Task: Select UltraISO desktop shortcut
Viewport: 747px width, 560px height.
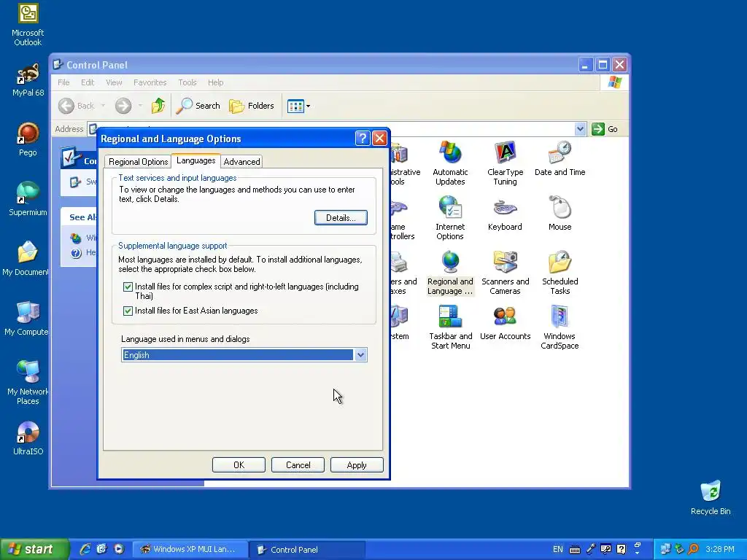Action: [28, 438]
